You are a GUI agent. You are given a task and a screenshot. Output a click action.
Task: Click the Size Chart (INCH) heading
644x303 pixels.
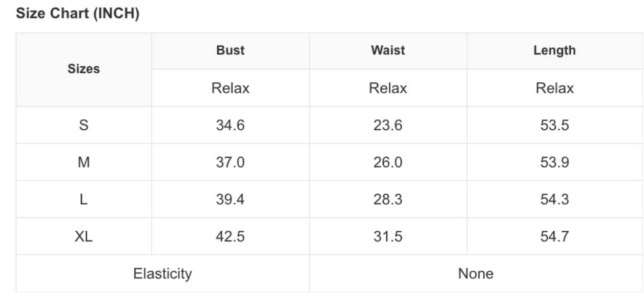(x=77, y=14)
